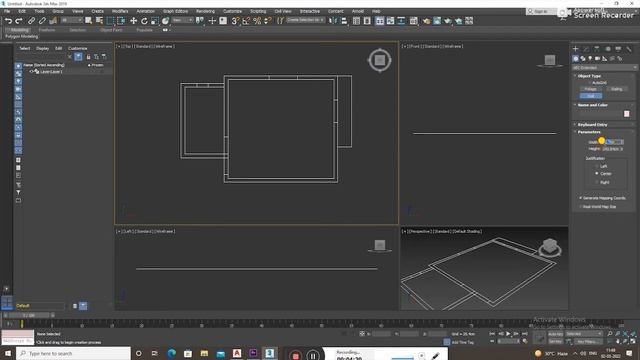Open the Rendering menu

coord(205,11)
